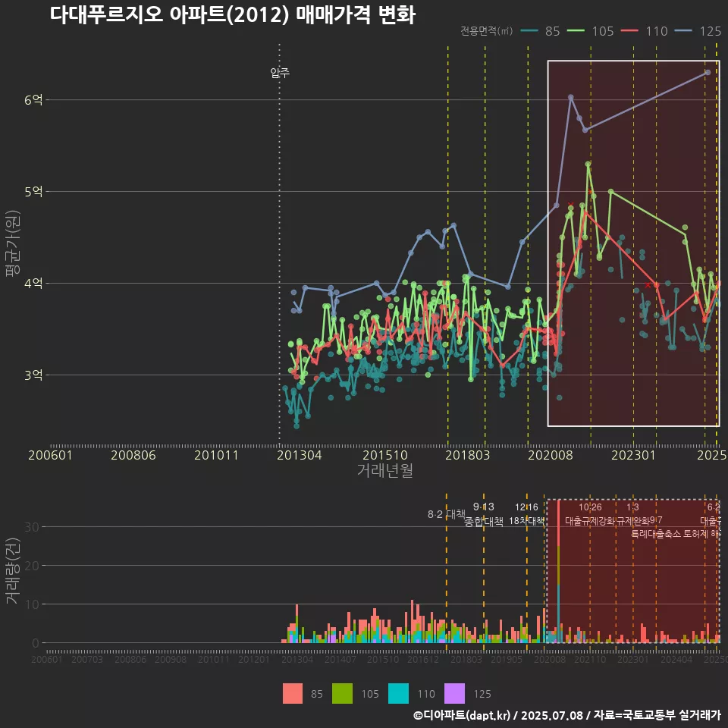Screen dimensions: 728x728
Task: Click 202404 on the volume chart x-axis
Action: 676,659
